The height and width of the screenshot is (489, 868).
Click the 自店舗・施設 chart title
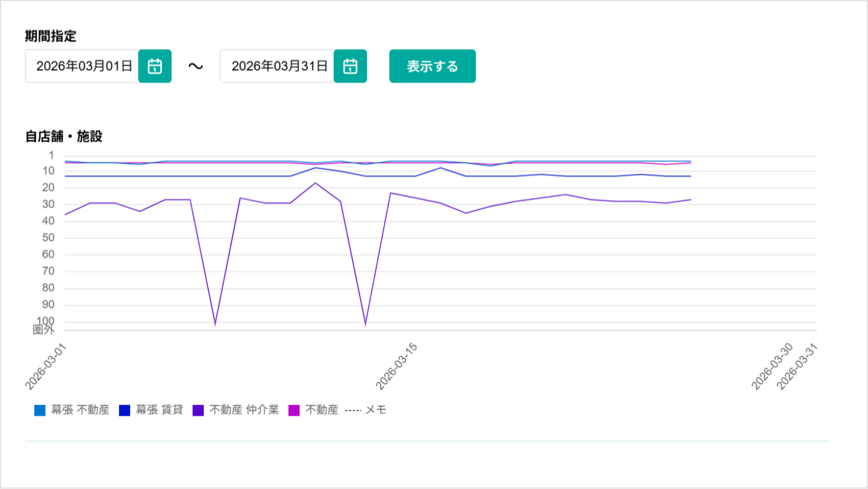tap(64, 136)
